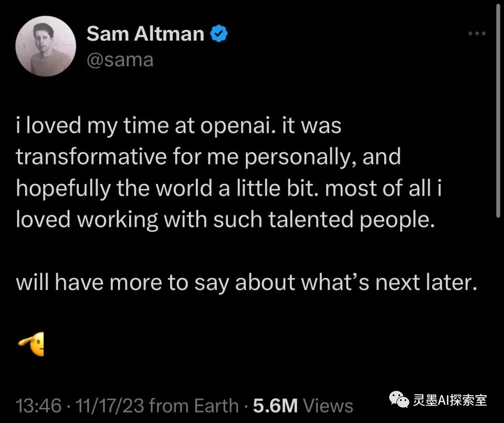
Task: Open the @sama handle link
Action: (x=120, y=59)
